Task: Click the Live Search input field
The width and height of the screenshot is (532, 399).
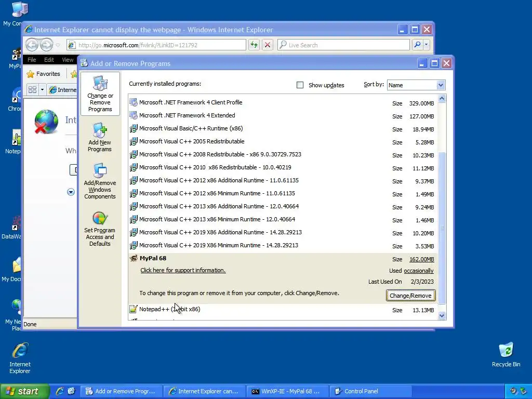Action: (x=344, y=45)
